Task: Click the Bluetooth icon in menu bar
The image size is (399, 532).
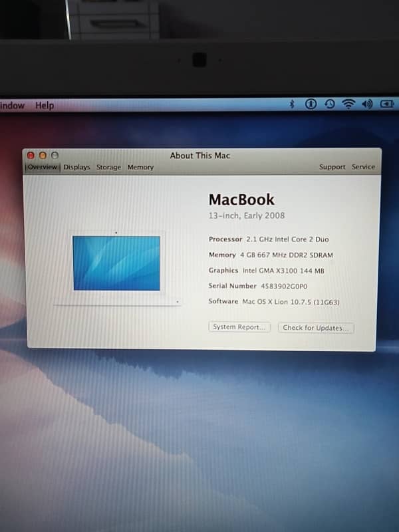Action: (291, 104)
